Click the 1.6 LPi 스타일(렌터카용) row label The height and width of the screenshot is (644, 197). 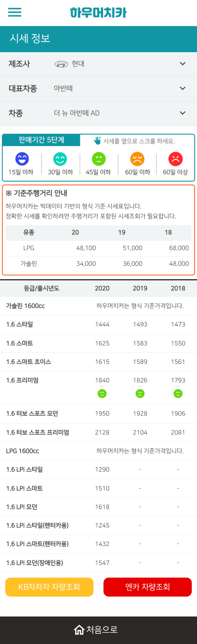[37, 526]
